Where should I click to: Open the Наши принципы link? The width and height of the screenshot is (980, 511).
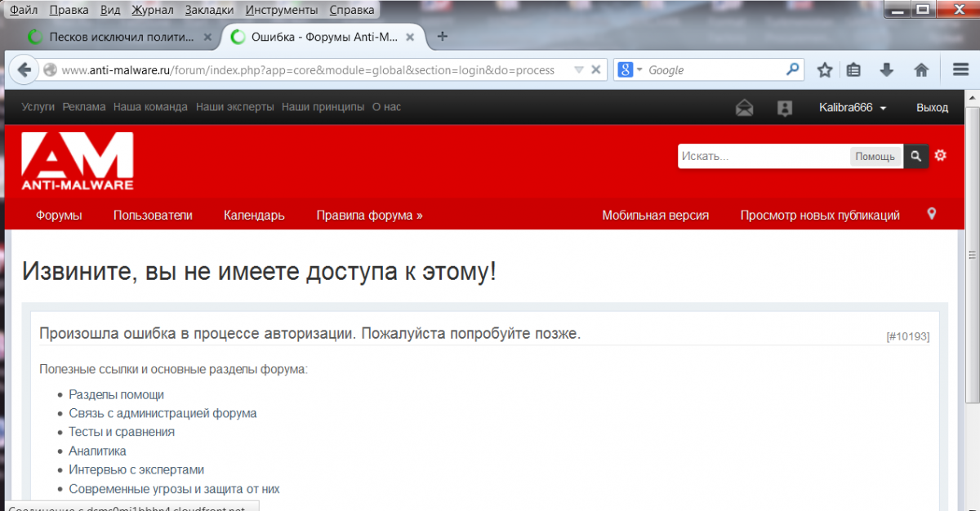(323, 107)
